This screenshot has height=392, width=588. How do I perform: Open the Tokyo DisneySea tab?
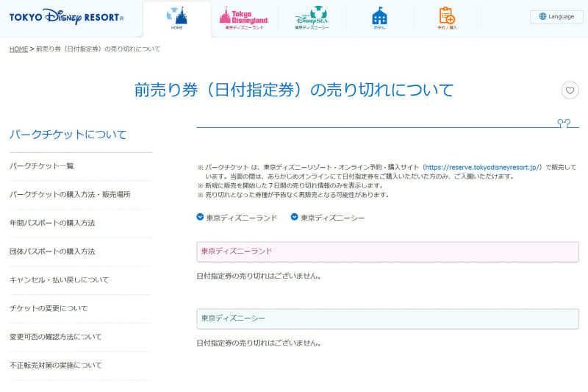pyautogui.click(x=312, y=18)
